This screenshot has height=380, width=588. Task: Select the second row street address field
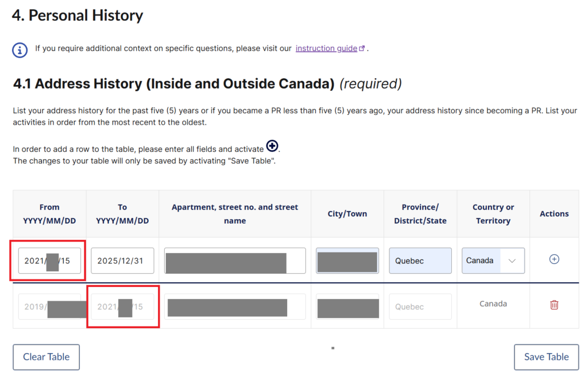(x=234, y=307)
